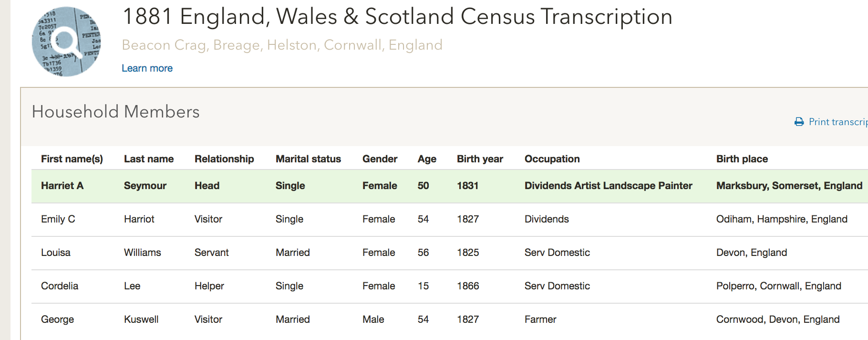This screenshot has width=868, height=340.
Task: Select Cordelia in the household table
Action: pos(60,286)
